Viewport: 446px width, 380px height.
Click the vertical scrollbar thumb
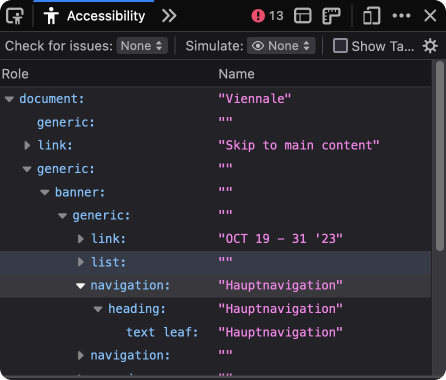point(440,155)
